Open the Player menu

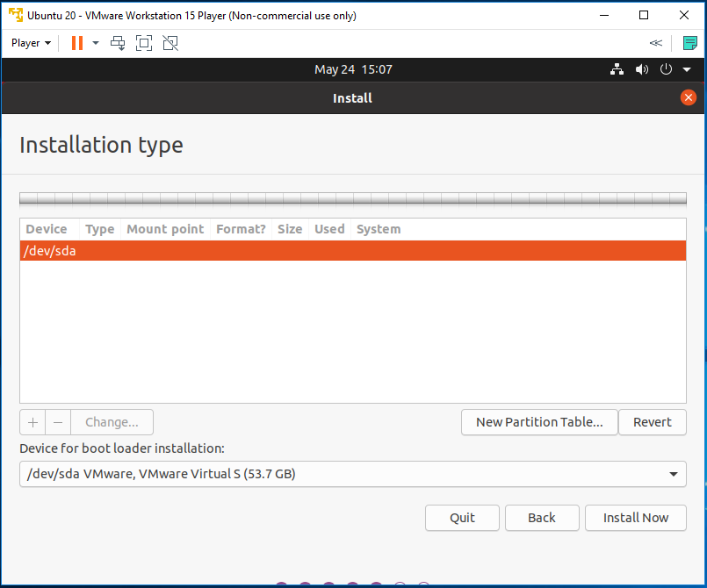pyautogui.click(x=31, y=43)
